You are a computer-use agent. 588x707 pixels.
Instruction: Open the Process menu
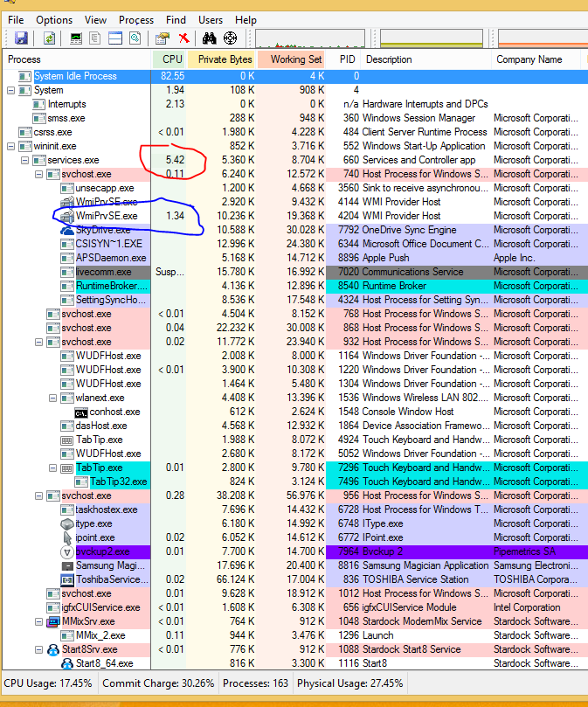(x=136, y=20)
